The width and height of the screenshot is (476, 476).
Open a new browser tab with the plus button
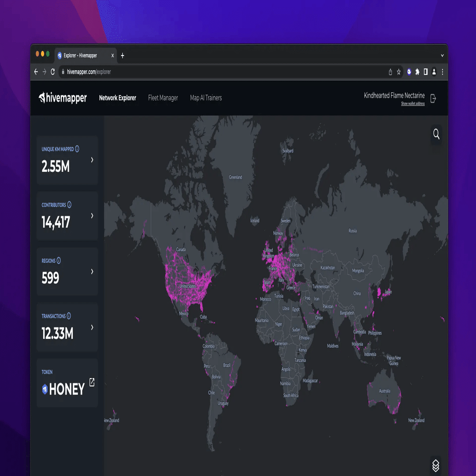pyautogui.click(x=122, y=56)
